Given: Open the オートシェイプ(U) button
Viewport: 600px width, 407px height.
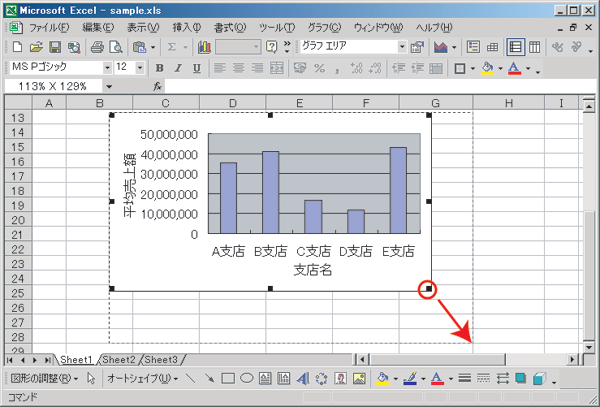Looking at the screenshot, I should pyautogui.click(x=141, y=379).
